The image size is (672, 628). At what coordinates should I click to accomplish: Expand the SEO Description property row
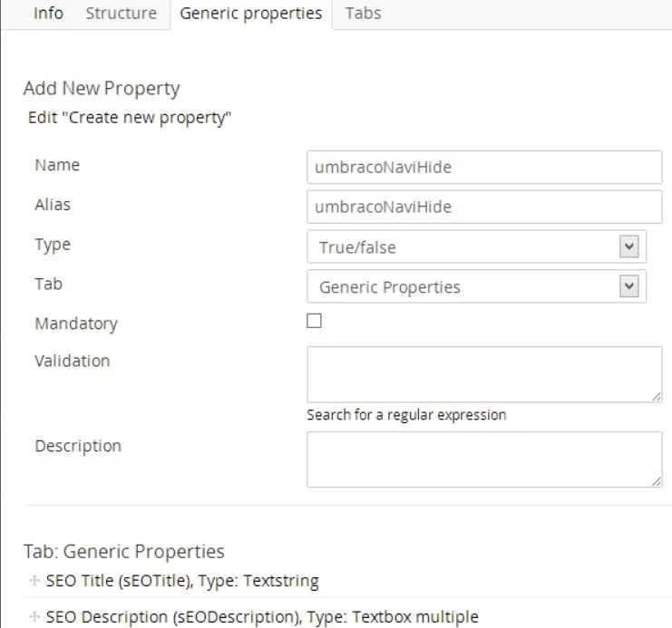tap(261, 617)
